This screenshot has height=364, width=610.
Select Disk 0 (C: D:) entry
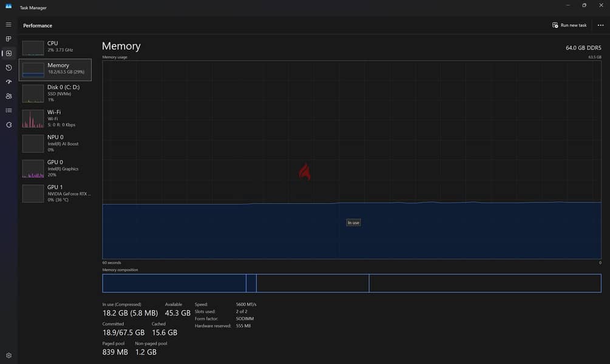[x=55, y=93]
